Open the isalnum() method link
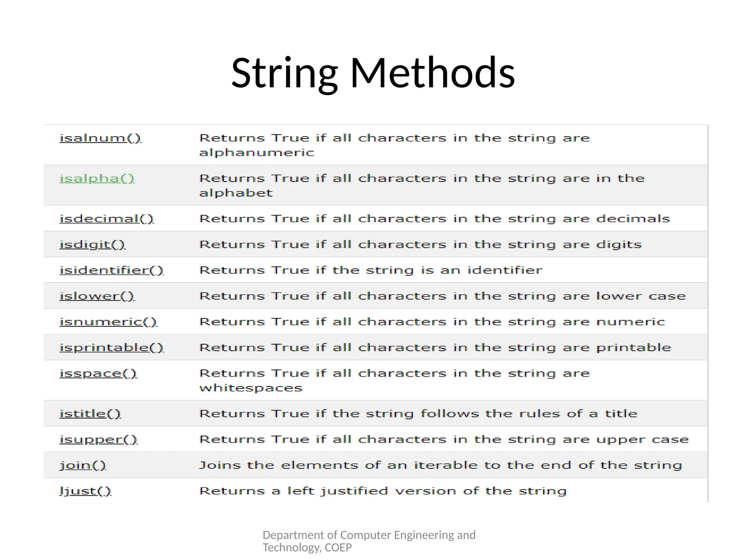Image resolution: width=747 pixels, height=560 pixels. [x=100, y=138]
